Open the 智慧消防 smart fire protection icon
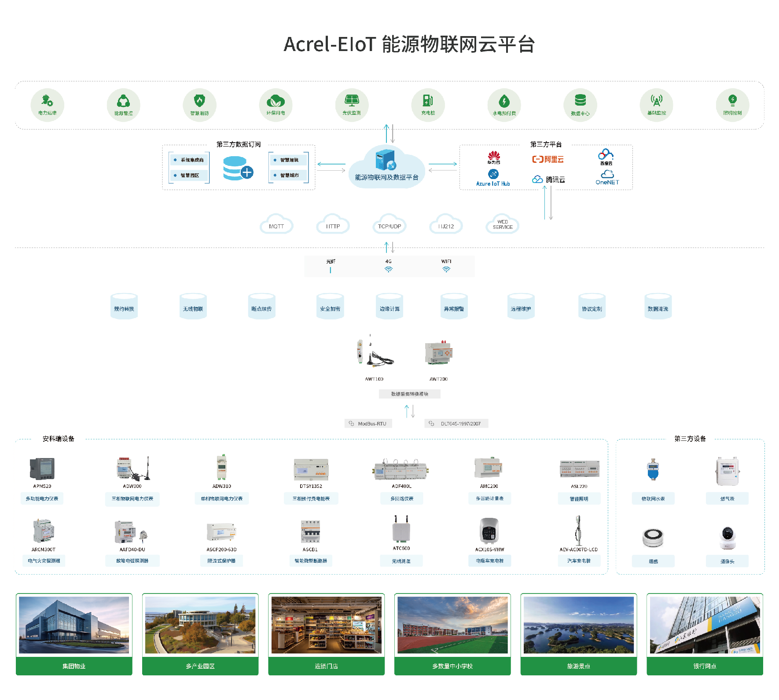The height and width of the screenshot is (700, 779). pyautogui.click(x=199, y=105)
